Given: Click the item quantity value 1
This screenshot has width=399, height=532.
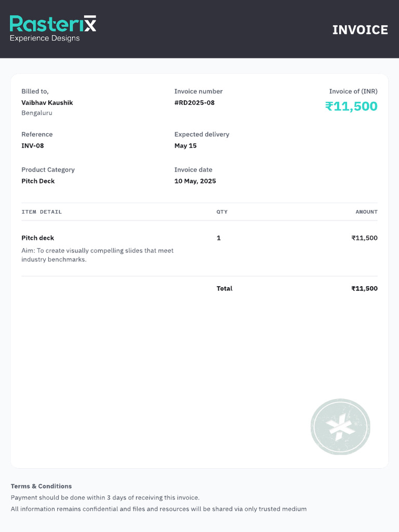Looking at the screenshot, I should 219,238.
